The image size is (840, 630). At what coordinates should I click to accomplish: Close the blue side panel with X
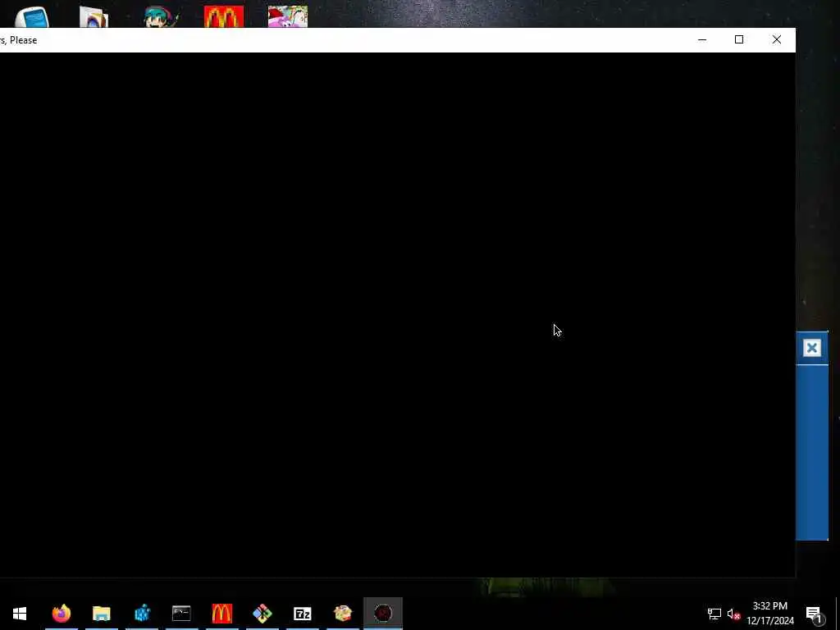pyautogui.click(x=811, y=348)
